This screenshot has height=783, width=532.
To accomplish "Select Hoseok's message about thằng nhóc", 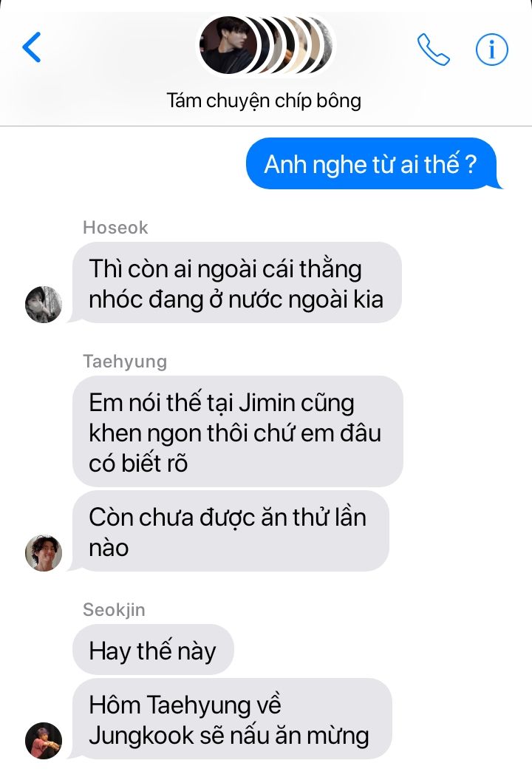I will point(236,282).
